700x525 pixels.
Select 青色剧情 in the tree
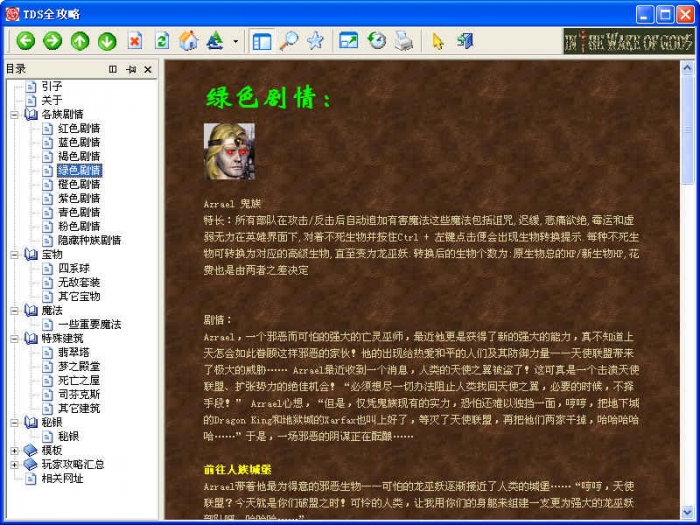79,212
